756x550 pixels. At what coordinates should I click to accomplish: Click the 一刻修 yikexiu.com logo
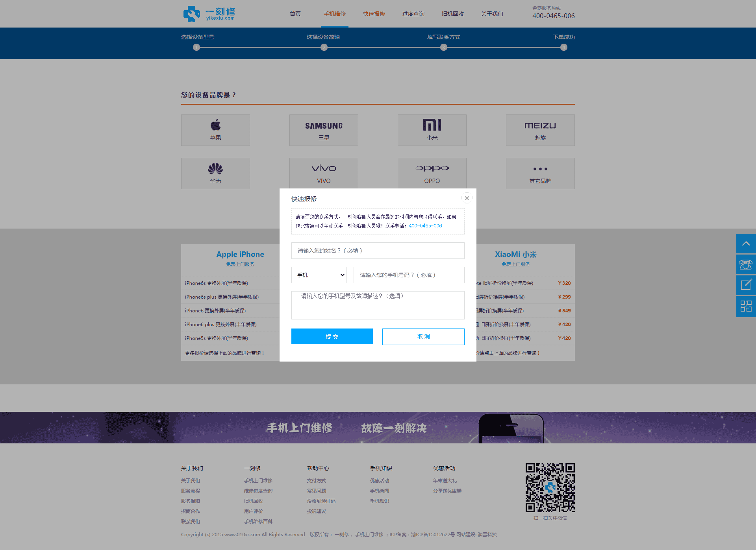click(209, 14)
